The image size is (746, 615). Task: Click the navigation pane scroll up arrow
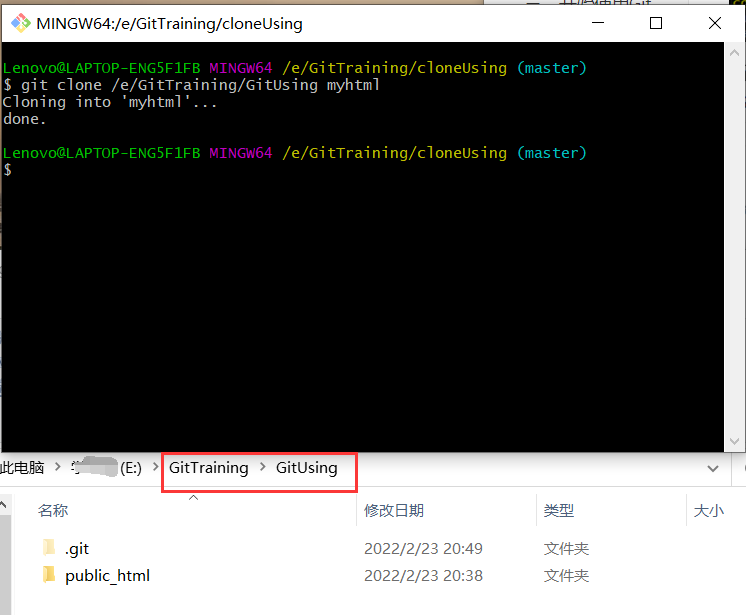click(4, 505)
